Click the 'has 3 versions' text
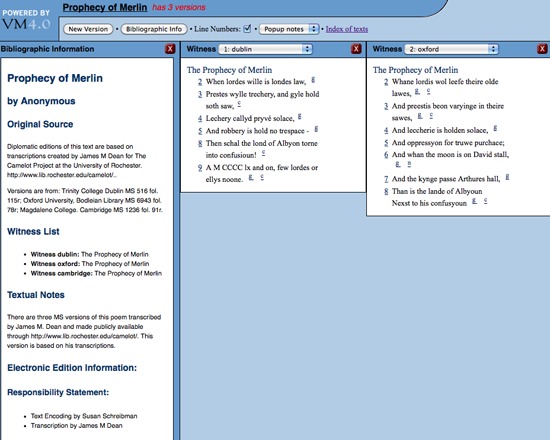550x440 pixels. (x=179, y=7)
